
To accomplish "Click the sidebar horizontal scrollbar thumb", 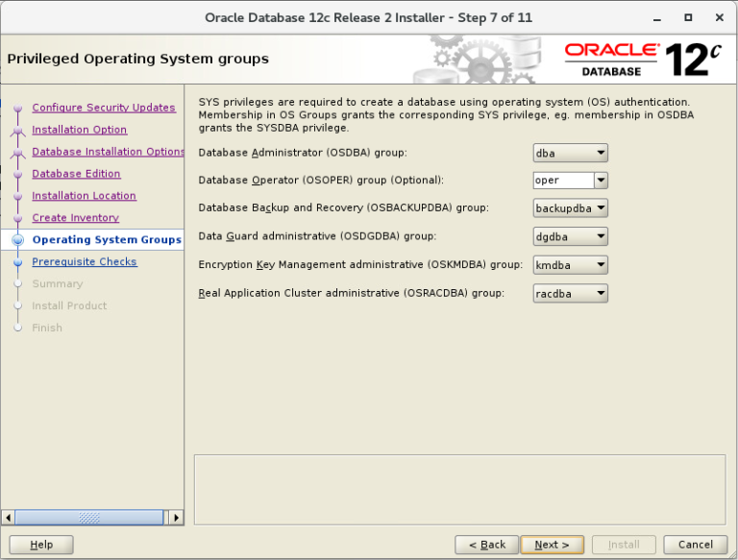I will click(89, 518).
